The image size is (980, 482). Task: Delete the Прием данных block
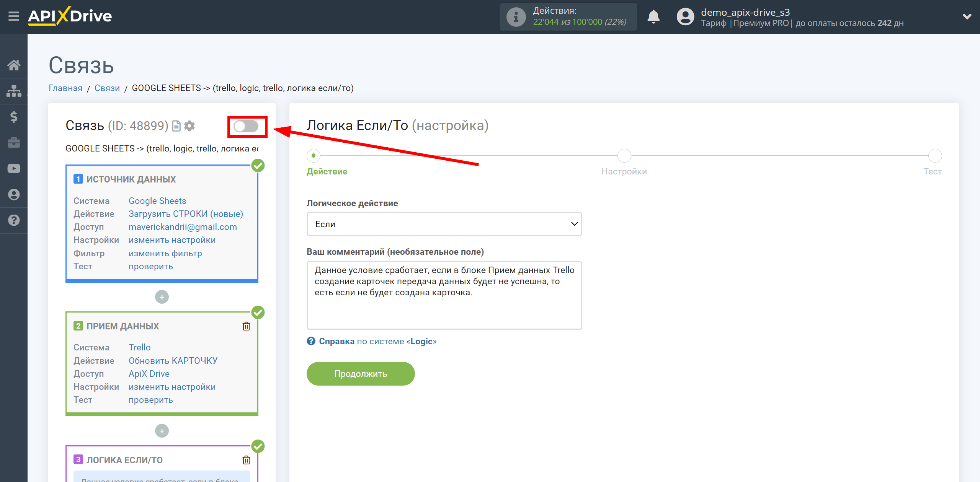[x=246, y=326]
